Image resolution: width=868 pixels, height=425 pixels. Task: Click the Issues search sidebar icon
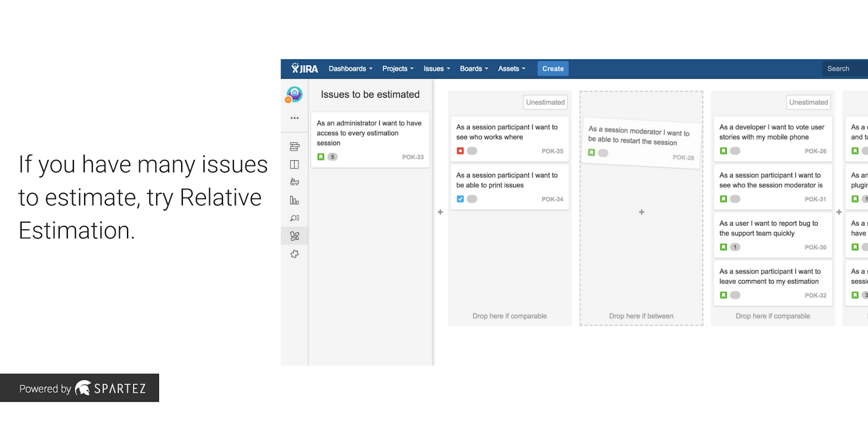click(x=295, y=218)
